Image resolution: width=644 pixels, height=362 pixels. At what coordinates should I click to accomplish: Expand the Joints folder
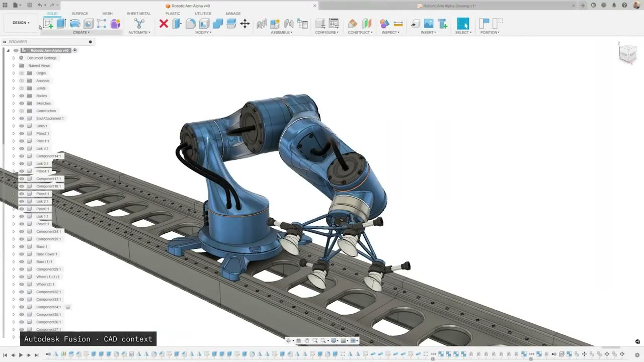coord(14,88)
